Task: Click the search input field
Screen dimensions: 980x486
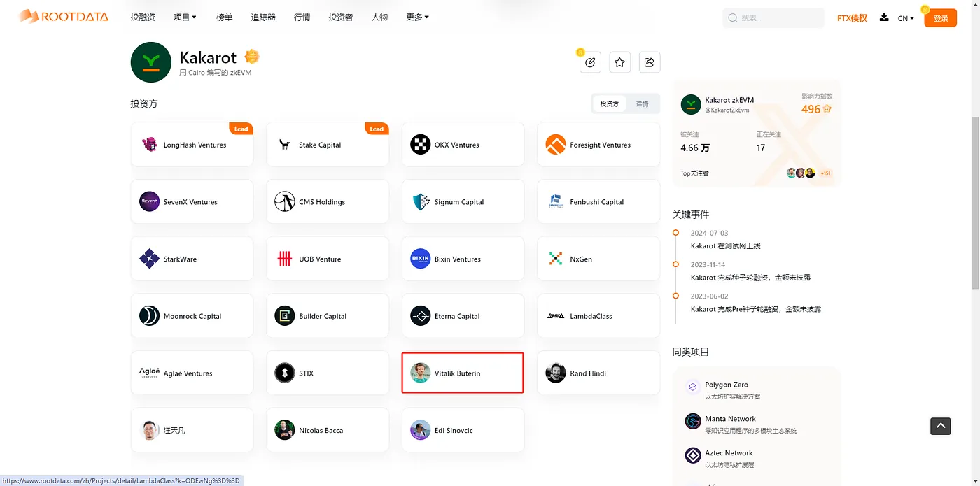Action: click(773, 18)
